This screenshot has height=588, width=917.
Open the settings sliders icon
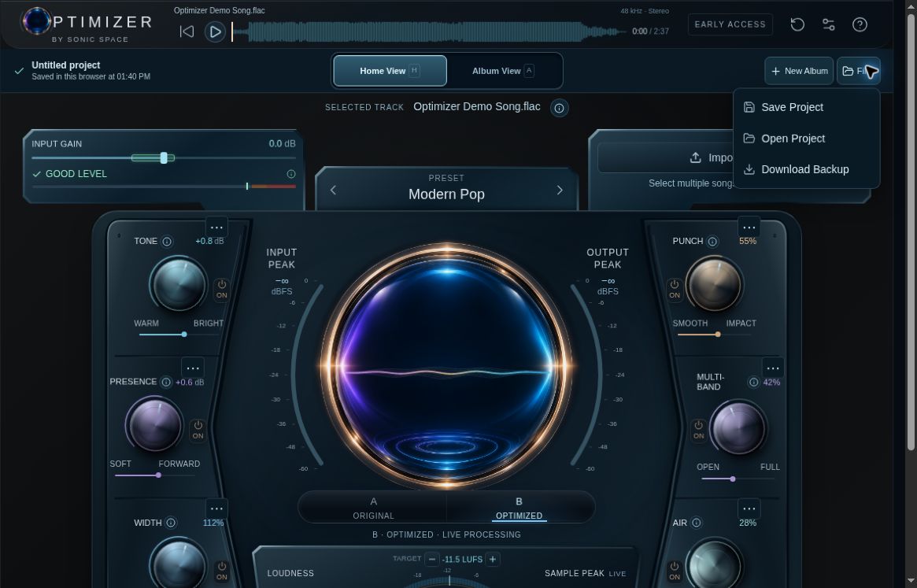(828, 24)
